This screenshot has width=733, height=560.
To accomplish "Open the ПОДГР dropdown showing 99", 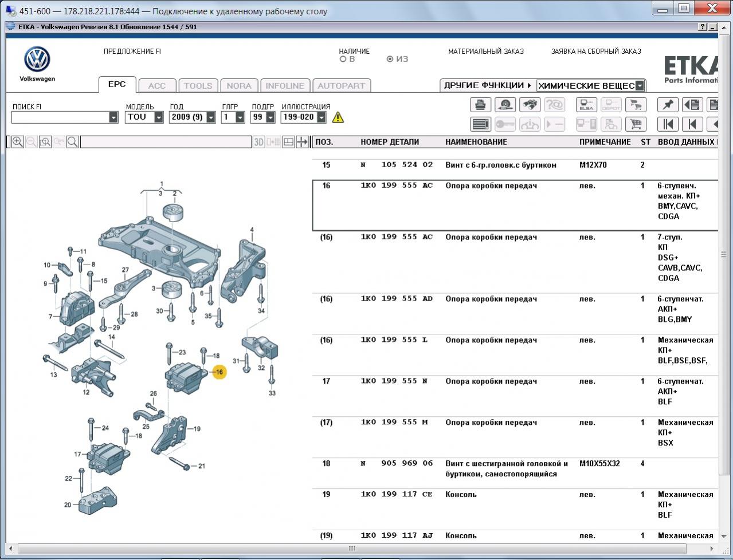I will coord(269,117).
